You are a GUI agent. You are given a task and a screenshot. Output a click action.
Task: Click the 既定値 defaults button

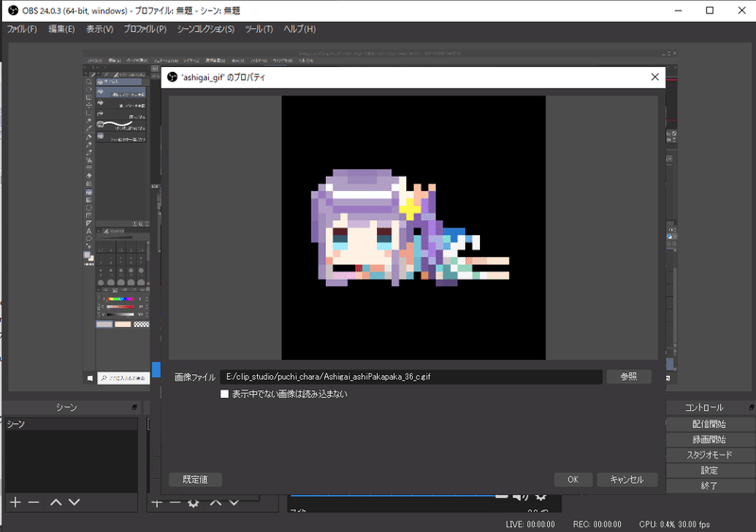coord(196,479)
